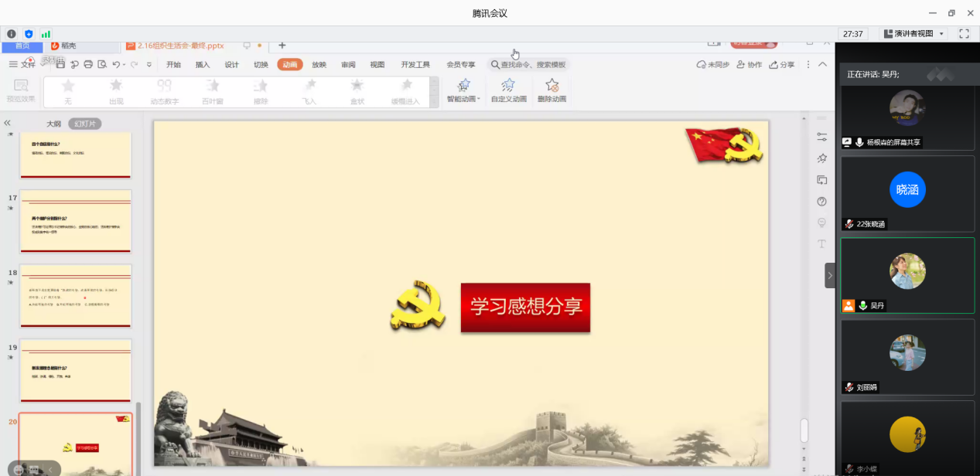Collapse the ribbon with the up chevron

[x=823, y=65]
